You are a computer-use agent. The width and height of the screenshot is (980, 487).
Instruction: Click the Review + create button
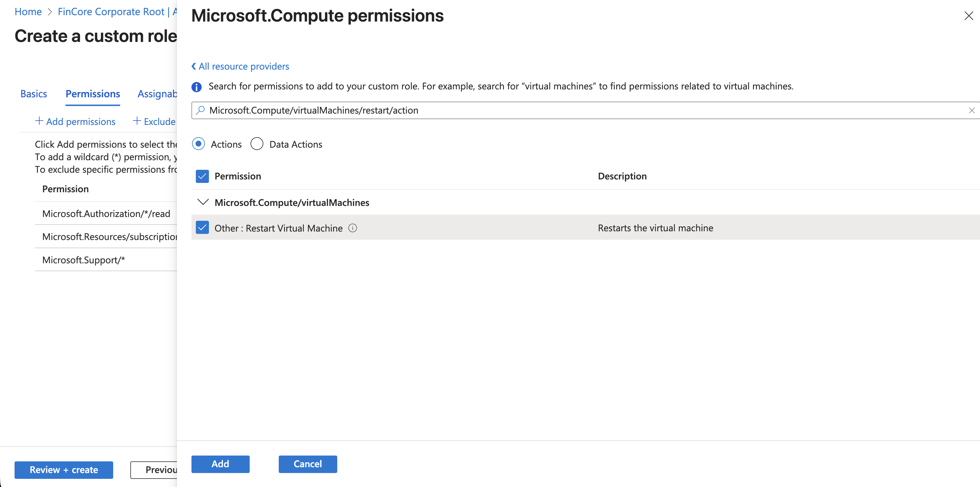coord(63,470)
